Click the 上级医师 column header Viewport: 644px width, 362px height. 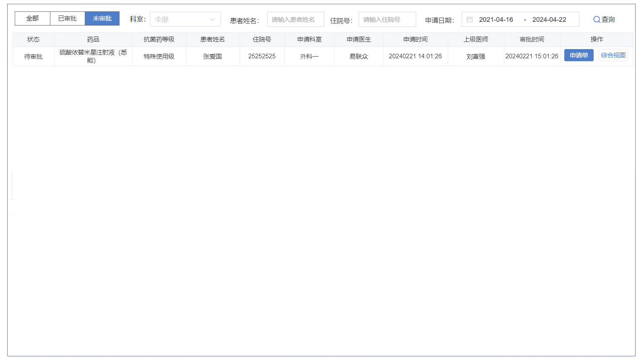(476, 39)
